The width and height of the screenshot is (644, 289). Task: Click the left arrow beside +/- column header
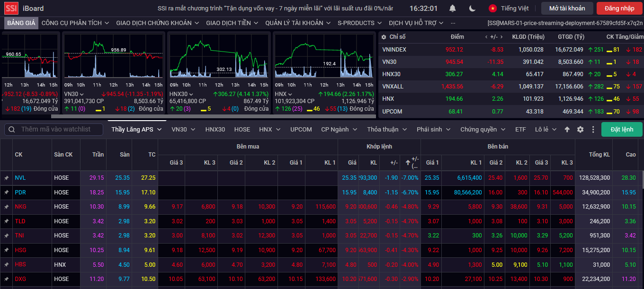[x=486, y=37]
